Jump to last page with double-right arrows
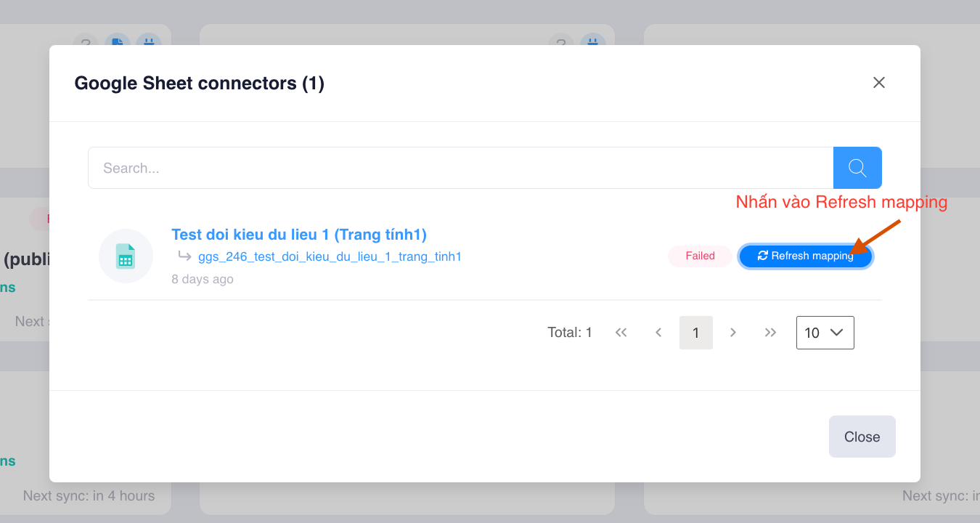The image size is (980, 523). click(x=771, y=333)
